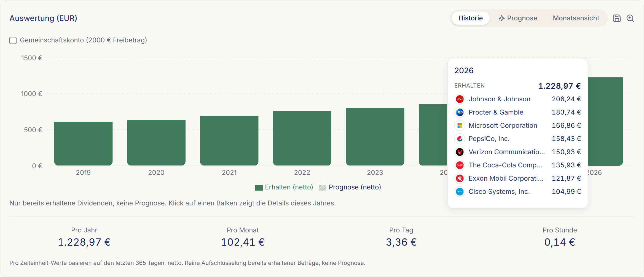Click the save chart icon
This screenshot has width=644, height=277.
617,18
